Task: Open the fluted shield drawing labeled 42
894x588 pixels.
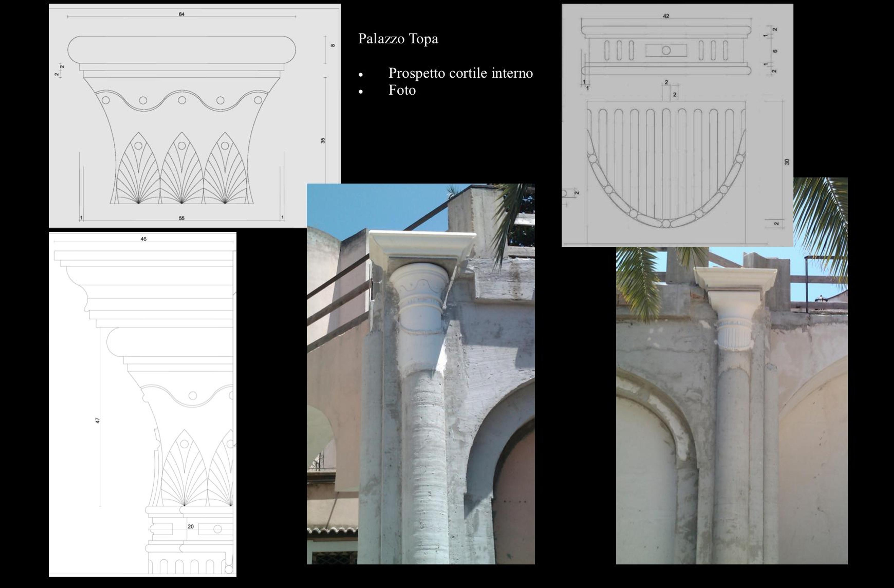Action: point(677,125)
